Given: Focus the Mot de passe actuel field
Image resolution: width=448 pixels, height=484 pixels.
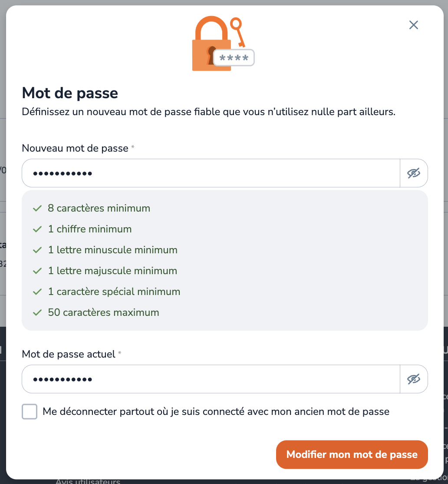Looking at the screenshot, I should point(211,379).
